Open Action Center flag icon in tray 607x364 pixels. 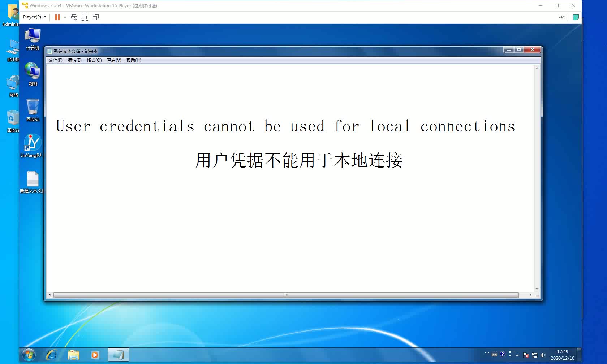coord(526,355)
